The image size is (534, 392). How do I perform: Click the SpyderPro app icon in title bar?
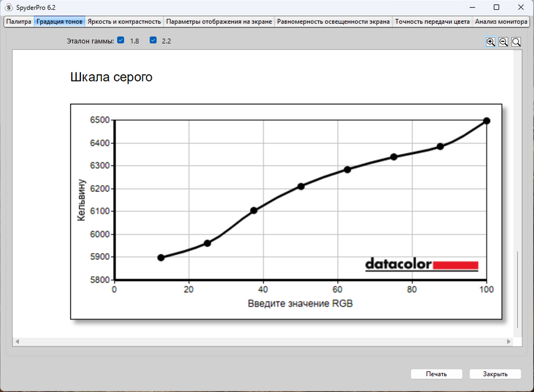pyautogui.click(x=9, y=7)
